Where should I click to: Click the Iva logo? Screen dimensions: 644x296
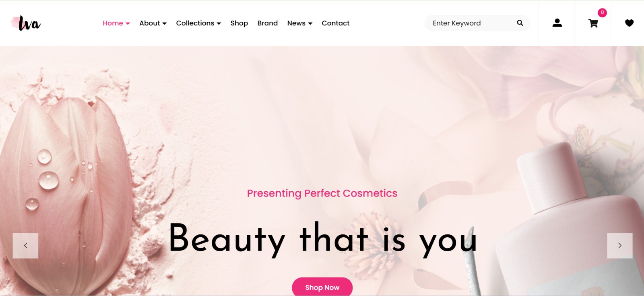point(26,23)
